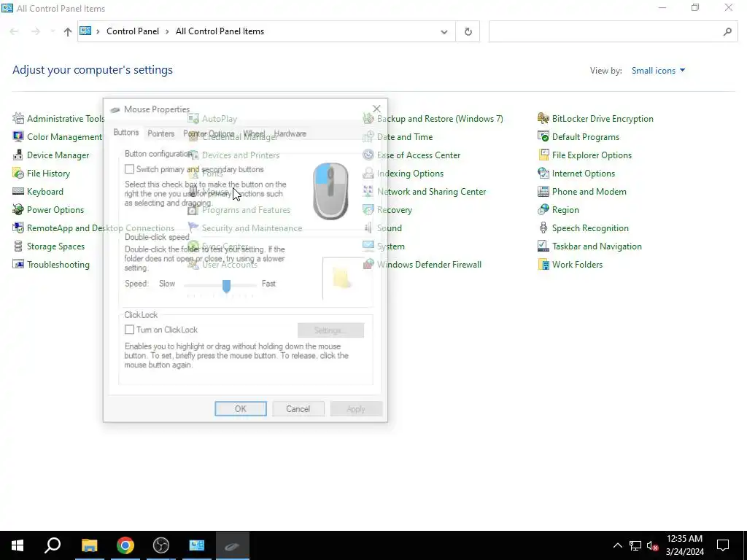747x560 pixels.
Task: Open Storage Spaces icon
Action: [x=18, y=246]
